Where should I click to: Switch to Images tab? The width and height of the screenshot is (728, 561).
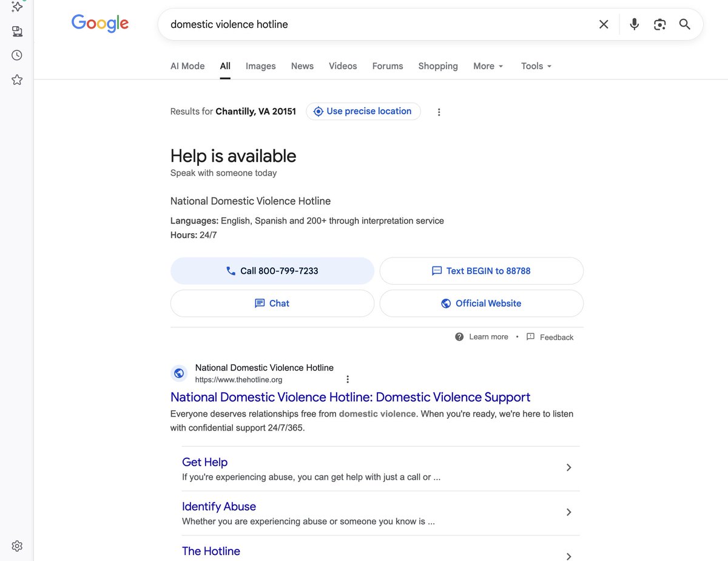(x=261, y=66)
